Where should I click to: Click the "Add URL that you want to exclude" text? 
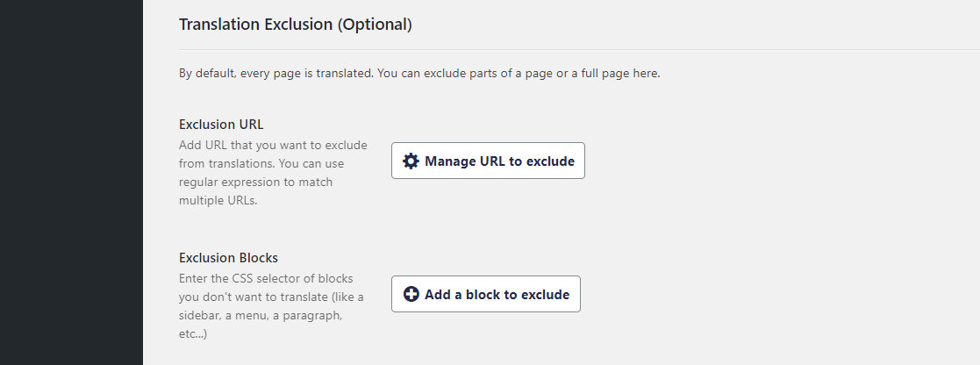tap(273, 145)
